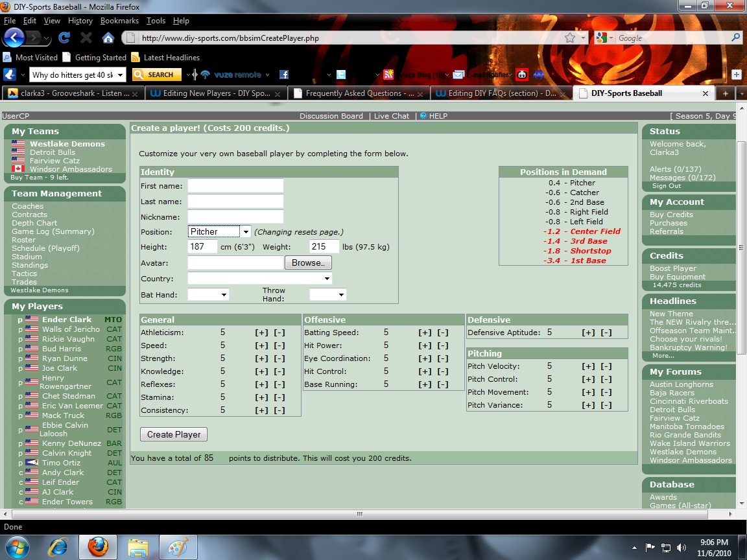Screen dimensions: 747x560
Task: Open Firefox from the Windows taskbar
Action: (x=98, y=547)
